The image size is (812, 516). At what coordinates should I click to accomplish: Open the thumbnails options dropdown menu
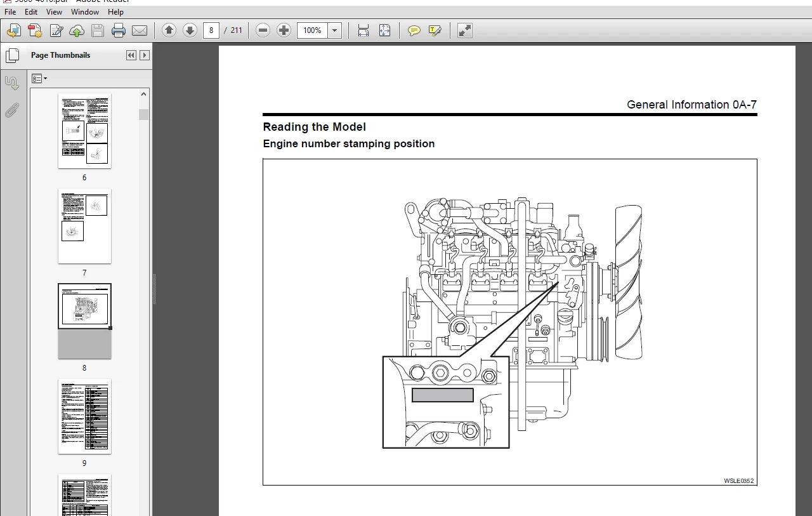pyautogui.click(x=39, y=79)
